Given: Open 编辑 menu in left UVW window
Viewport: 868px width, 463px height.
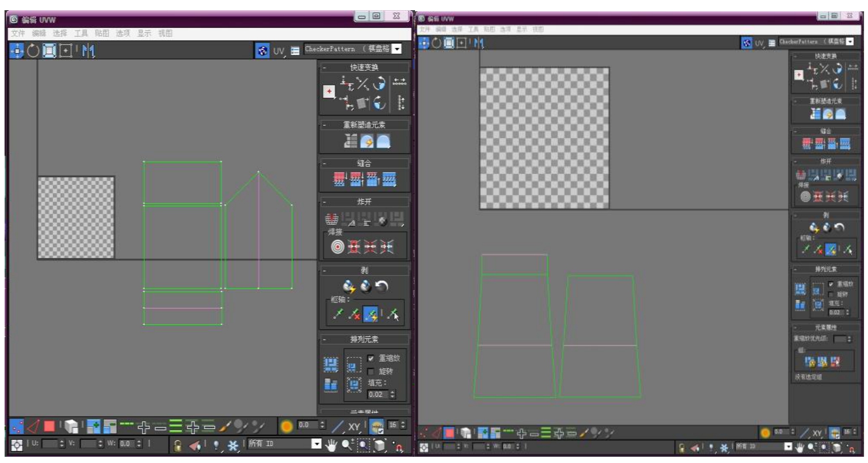Looking at the screenshot, I should pyautogui.click(x=39, y=33).
